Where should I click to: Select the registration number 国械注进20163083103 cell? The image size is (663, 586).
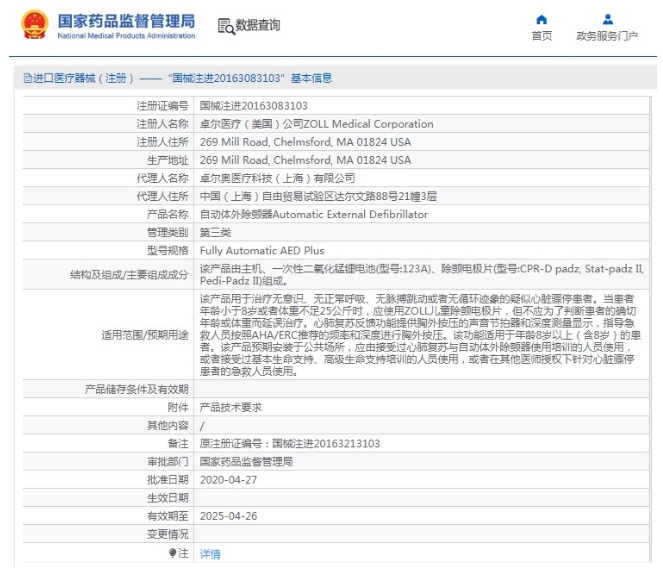pos(253,106)
